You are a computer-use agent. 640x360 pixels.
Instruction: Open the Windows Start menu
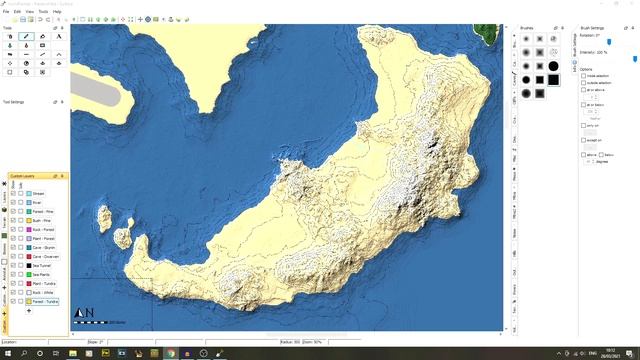click(8, 353)
